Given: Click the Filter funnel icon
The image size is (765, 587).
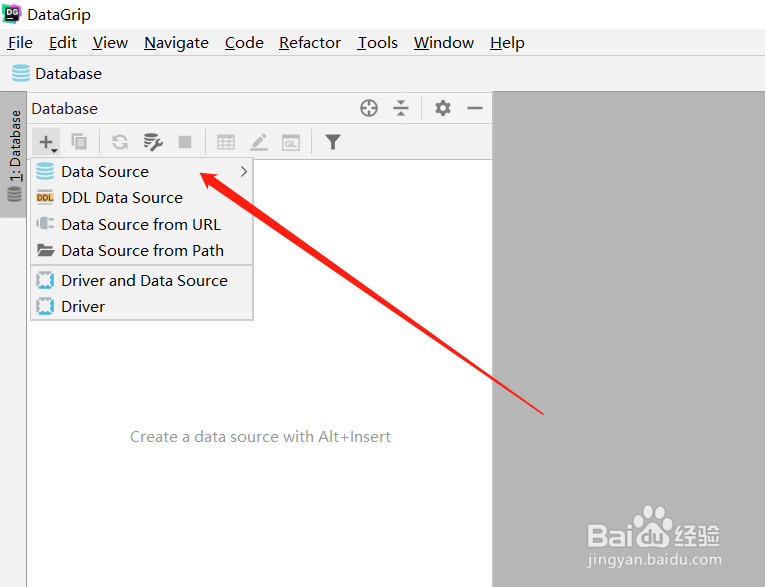Looking at the screenshot, I should point(333,142).
